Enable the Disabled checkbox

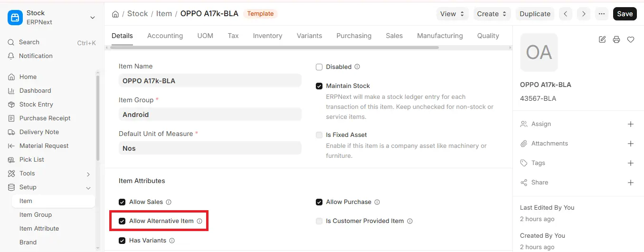[x=319, y=67]
